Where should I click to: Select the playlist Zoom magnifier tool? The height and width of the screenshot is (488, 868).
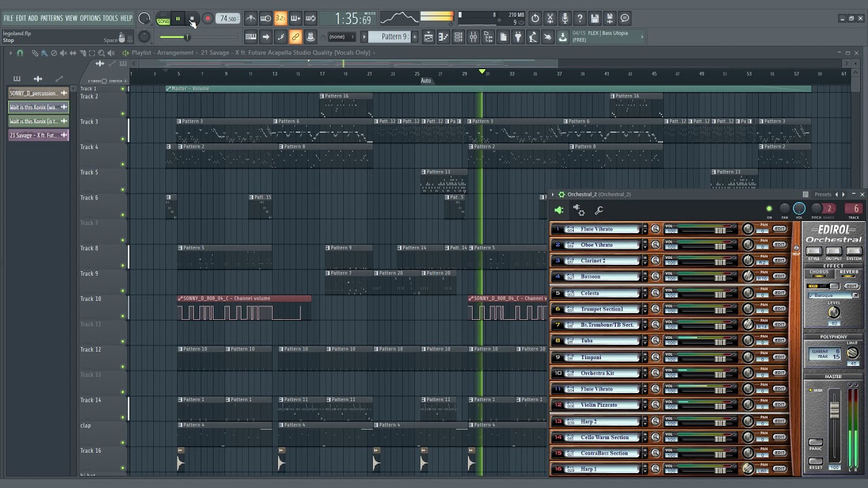(x=102, y=53)
